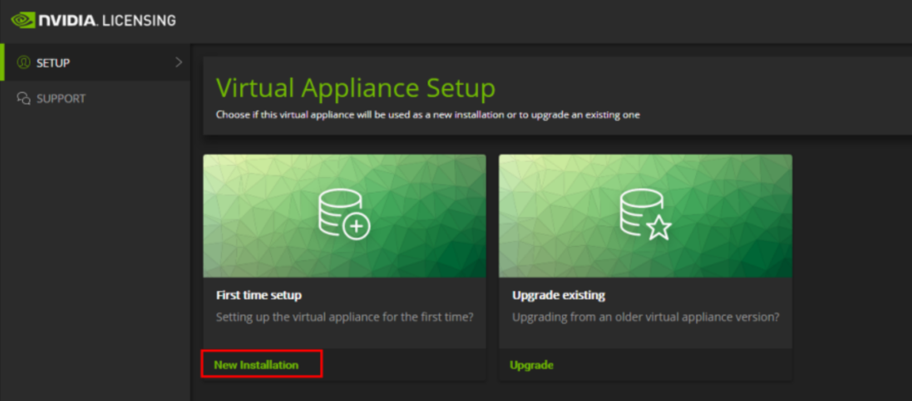Click the "Virtual Appliance Setup" heading
The height and width of the screenshot is (401, 912).
point(355,88)
